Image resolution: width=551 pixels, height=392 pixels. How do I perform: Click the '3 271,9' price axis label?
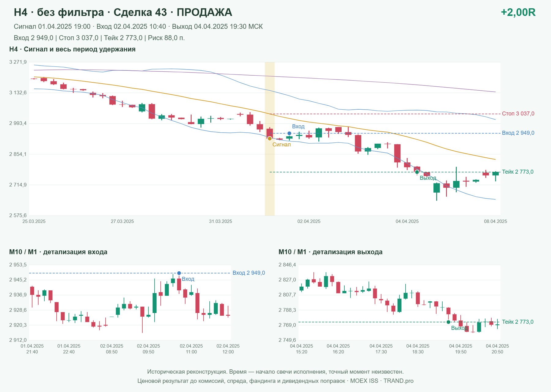click(18, 62)
